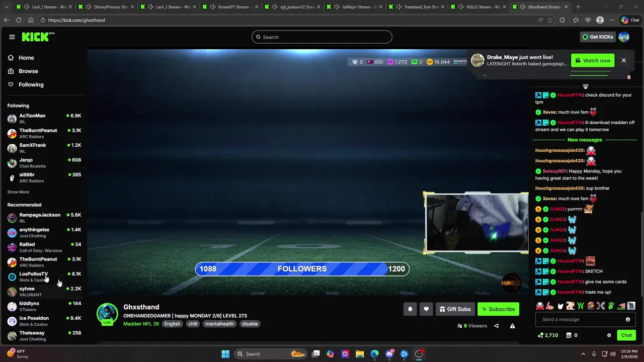Open chat settings gear
Image resolution: width=644 pixels, height=362 pixels.
(609, 335)
